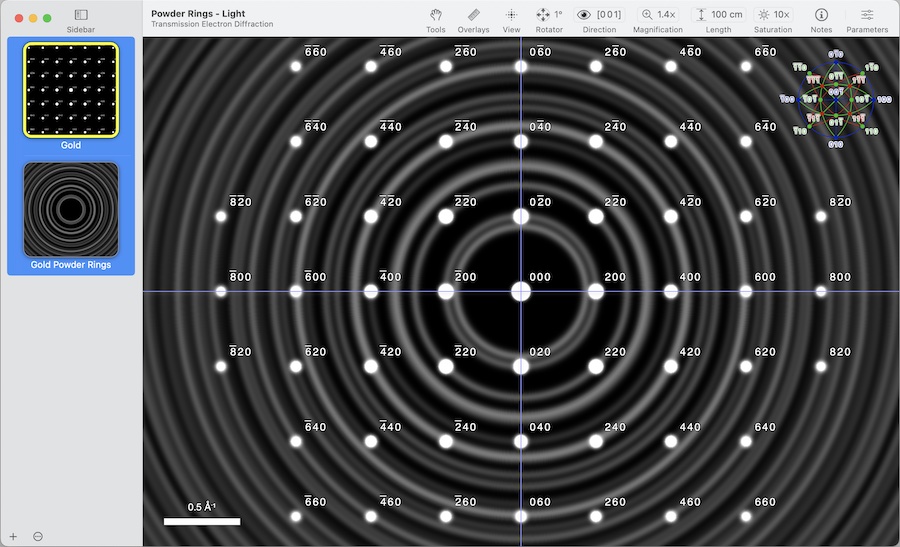
Task: Open the Length 100 cm control
Action: 718,15
